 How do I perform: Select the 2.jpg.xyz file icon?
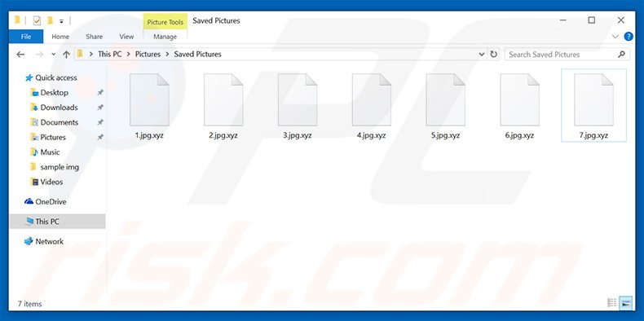click(223, 99)
